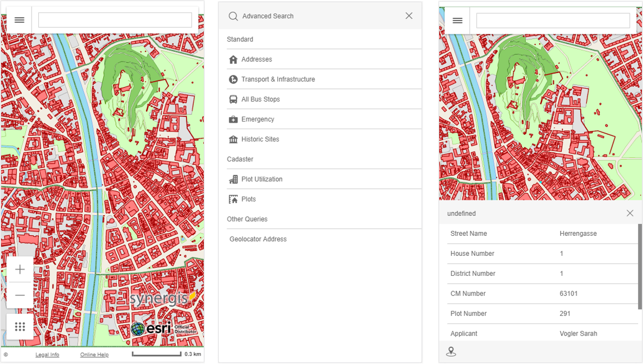Open the Legal Info link
643x364 pixels.
click(47, 355)
